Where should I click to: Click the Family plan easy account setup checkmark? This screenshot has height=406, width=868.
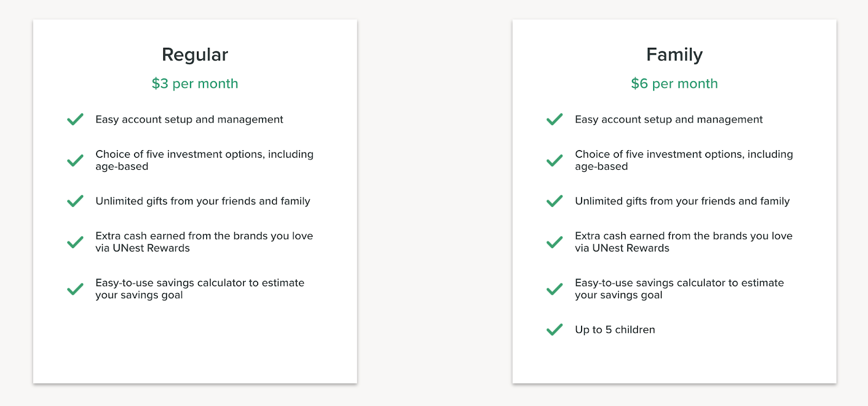click(x=554, y=119)
